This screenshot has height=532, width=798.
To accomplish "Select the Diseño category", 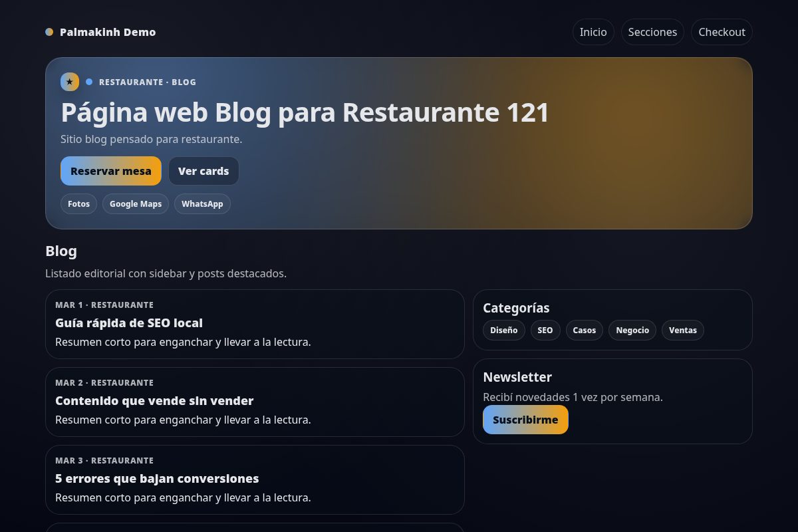I will tap(504, 330).
